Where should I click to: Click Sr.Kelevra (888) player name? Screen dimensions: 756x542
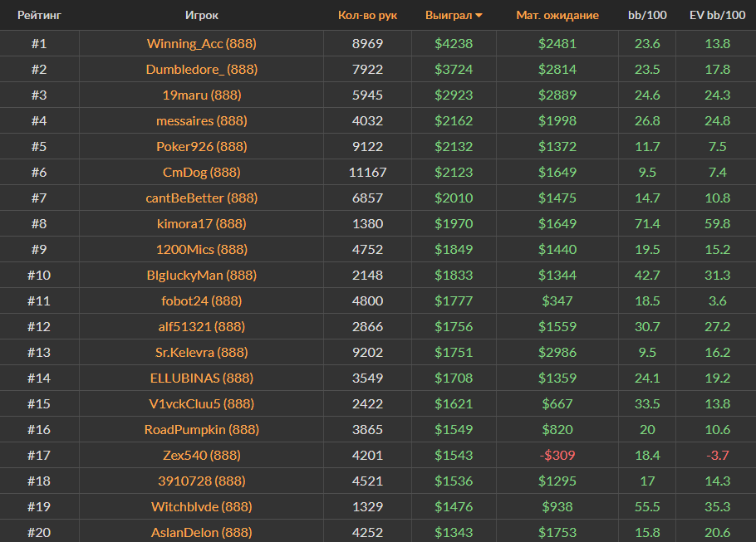point(202,353)
